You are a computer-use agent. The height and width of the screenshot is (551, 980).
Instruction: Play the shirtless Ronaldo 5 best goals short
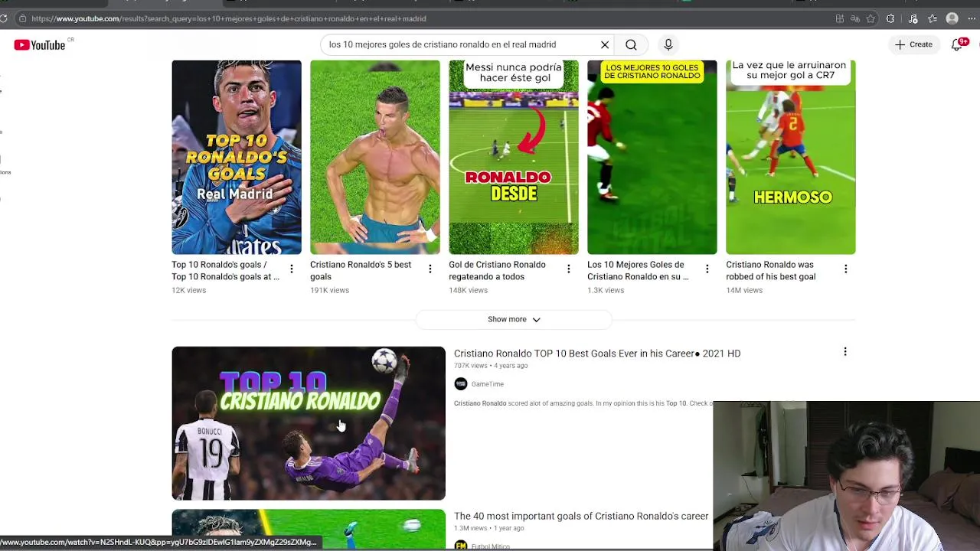[x=375, y=157]
